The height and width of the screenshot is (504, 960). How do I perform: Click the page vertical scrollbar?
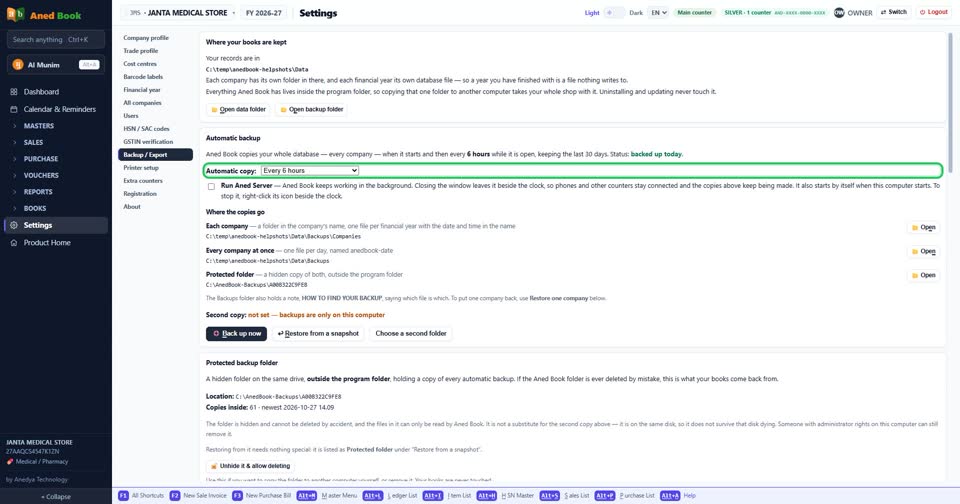tap(950, 102)
